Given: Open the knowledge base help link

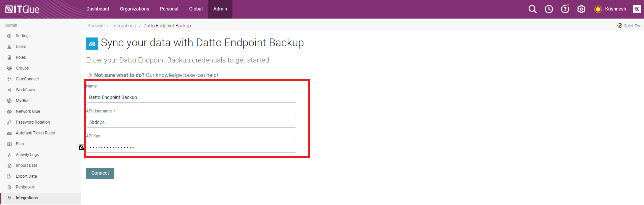Looking at the screenshot, I should 156,75.
